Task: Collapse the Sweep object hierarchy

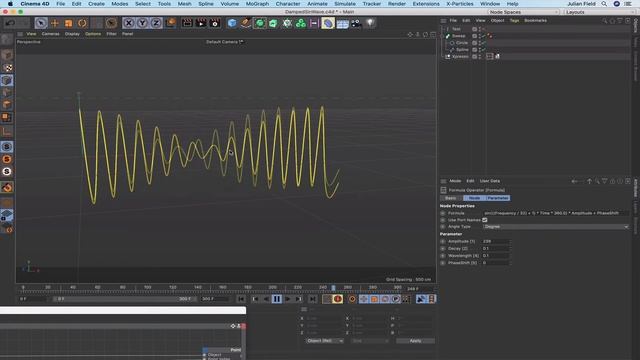Action: click(x=442, y=36)
